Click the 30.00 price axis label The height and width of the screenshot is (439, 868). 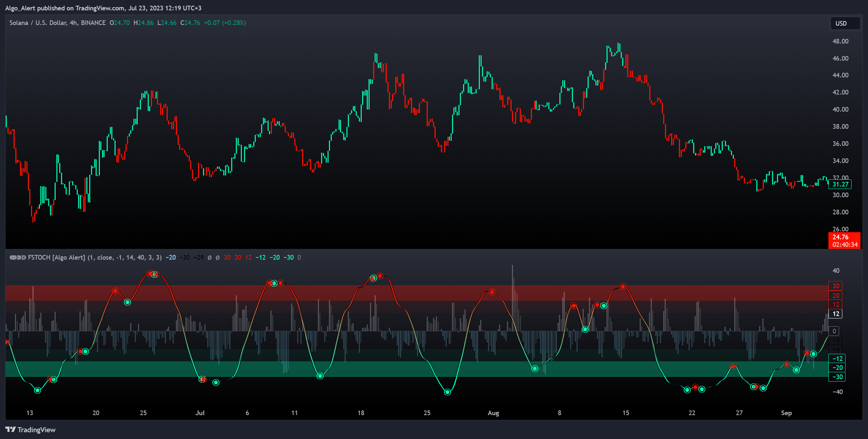pos(841,195)
